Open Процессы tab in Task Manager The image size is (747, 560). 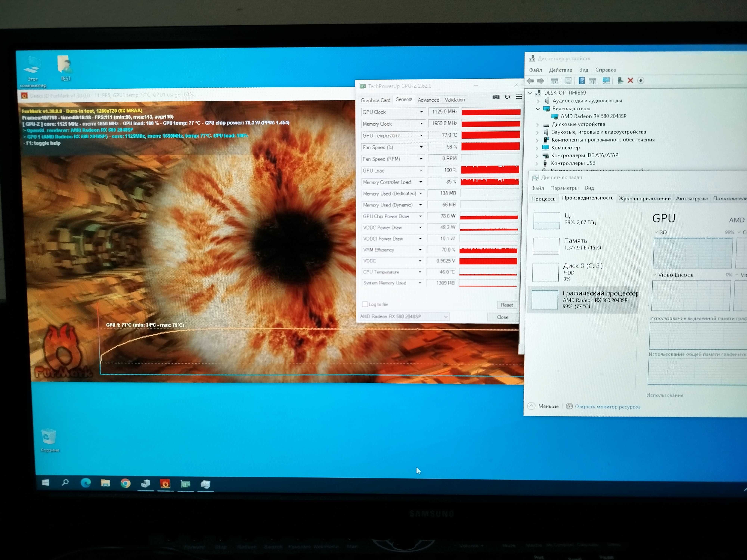click(544, 199)
